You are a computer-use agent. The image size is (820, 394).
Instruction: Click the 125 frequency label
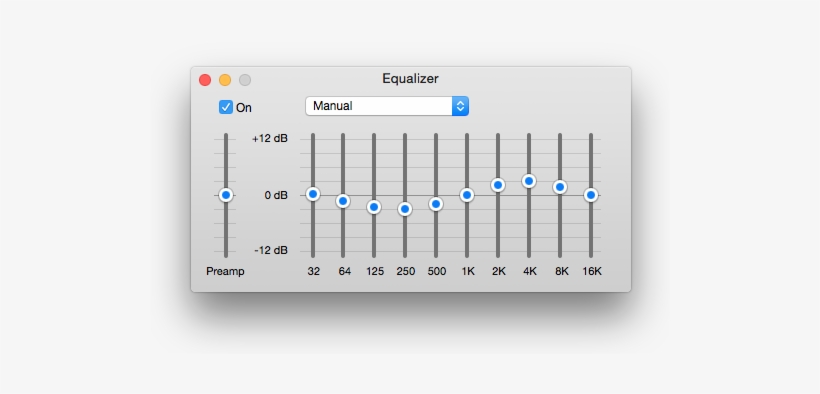pyautogui.click(x=375, y=272)
